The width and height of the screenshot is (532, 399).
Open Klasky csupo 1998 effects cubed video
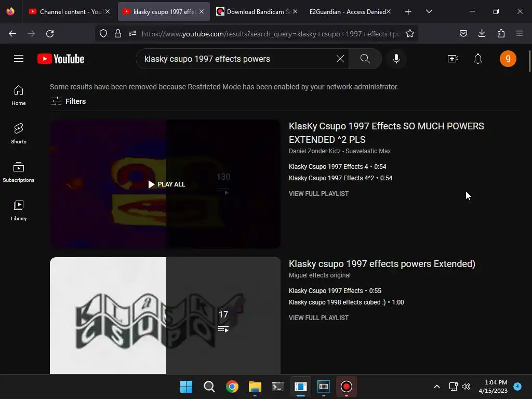346,302
